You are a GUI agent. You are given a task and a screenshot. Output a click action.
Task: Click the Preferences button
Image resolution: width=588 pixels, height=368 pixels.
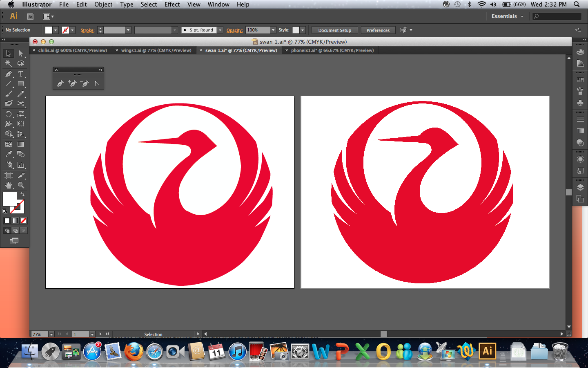(378, 30)
